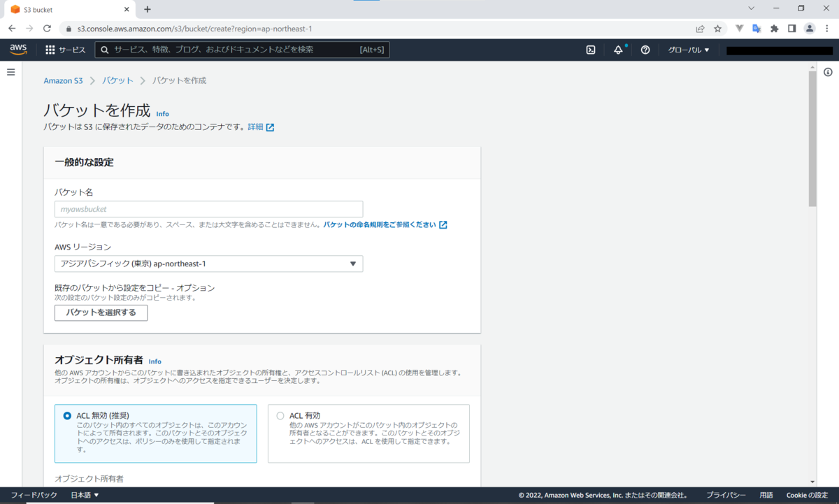Click the バケット breadcrumb link

(117, 80)
